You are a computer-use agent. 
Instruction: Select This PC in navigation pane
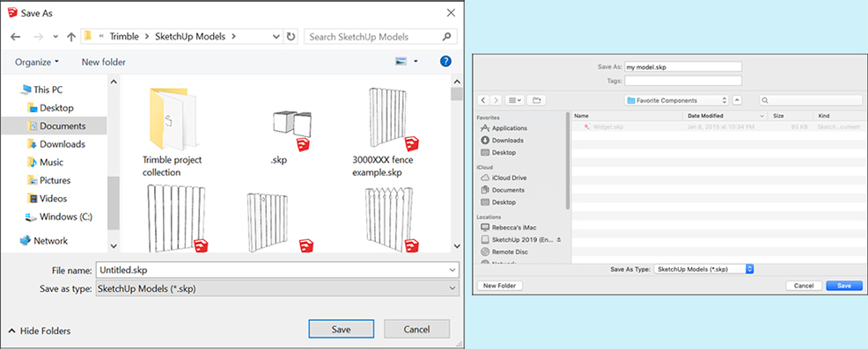point(48,90)
